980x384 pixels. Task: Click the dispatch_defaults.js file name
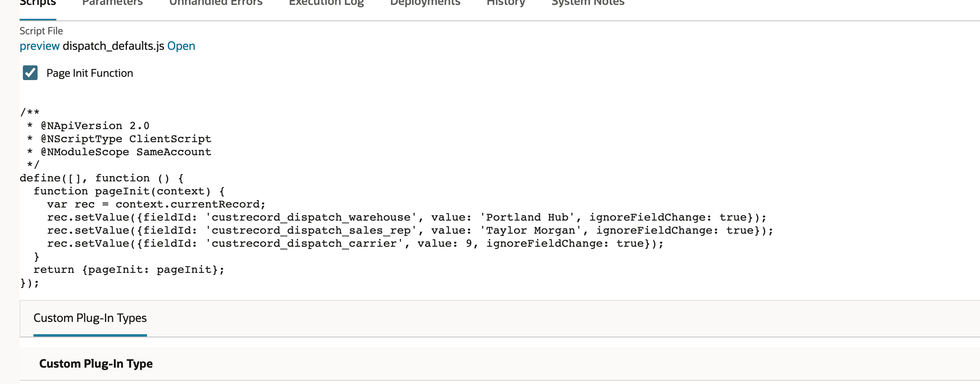[x=114, y=46]
